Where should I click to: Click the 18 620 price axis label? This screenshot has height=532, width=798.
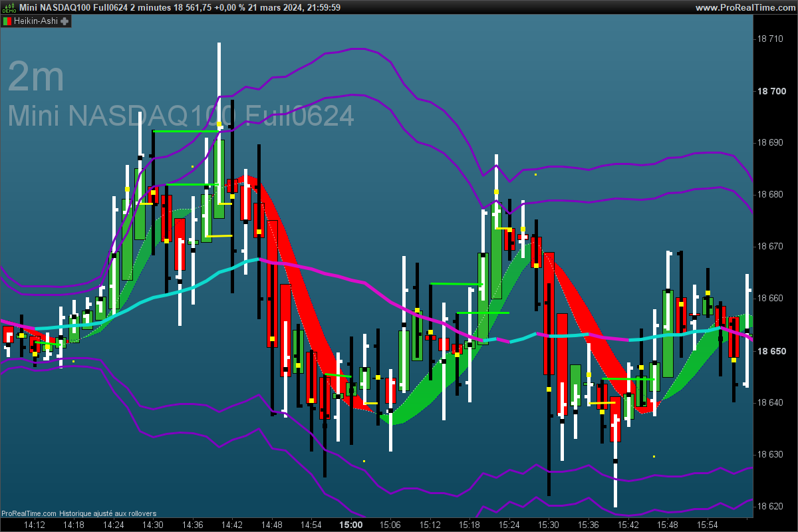pyautogui.click(x=771, y=506)
